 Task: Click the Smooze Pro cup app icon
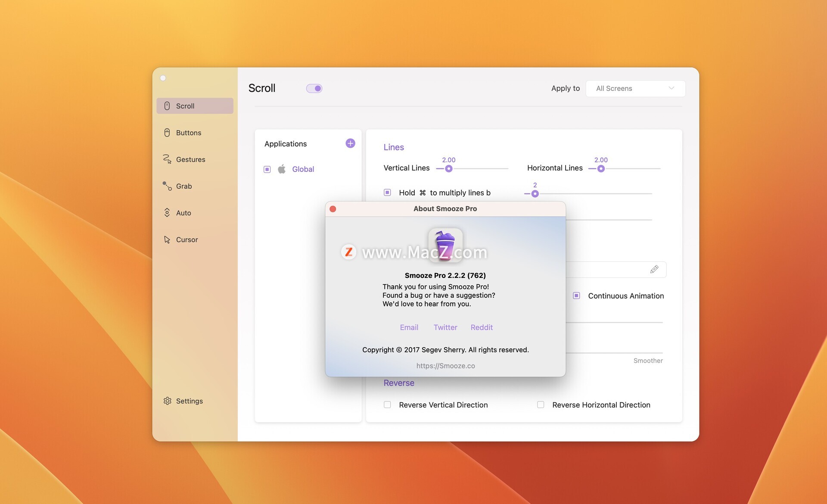tap(445, 245)
